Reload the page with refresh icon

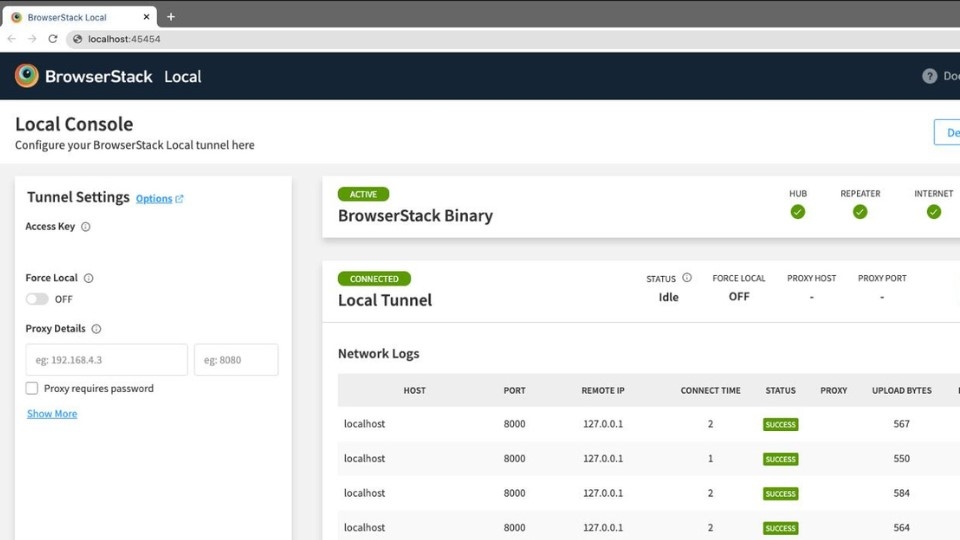[53, 39]
